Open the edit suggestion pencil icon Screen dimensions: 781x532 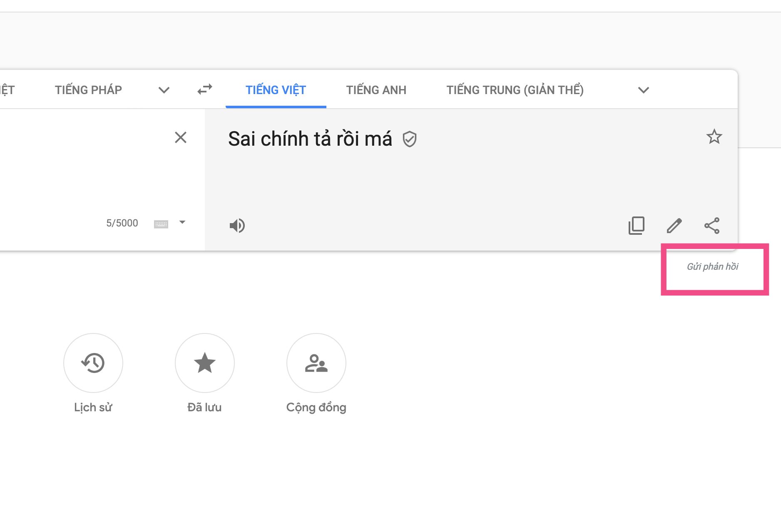tap(674, 226)
